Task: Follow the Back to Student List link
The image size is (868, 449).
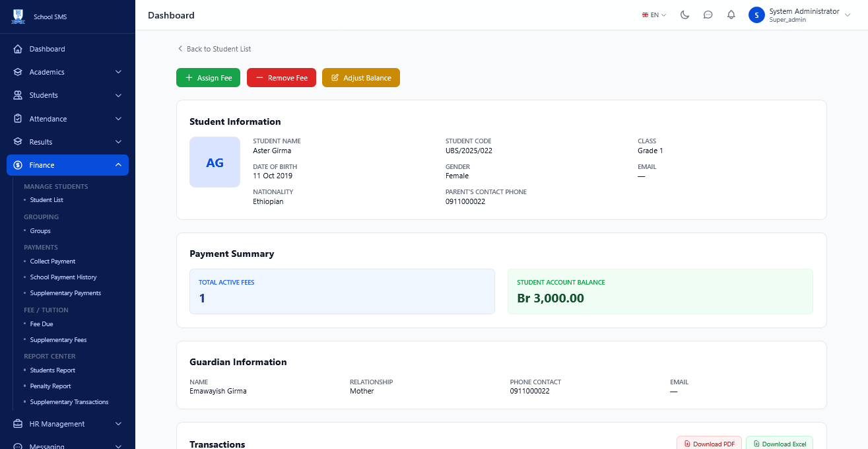Action: coord(214,49)
